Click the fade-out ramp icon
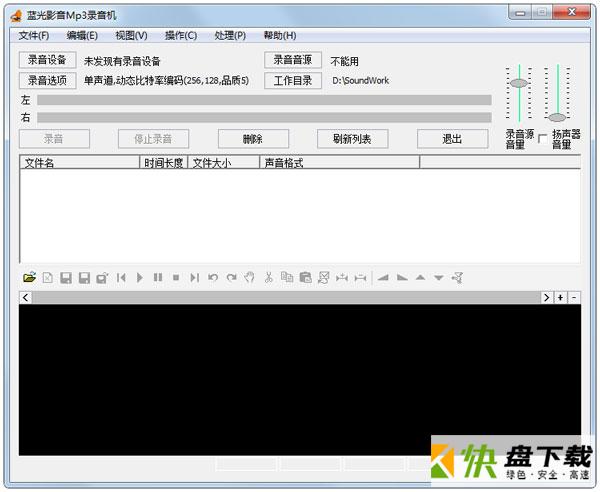 point(402,277)
